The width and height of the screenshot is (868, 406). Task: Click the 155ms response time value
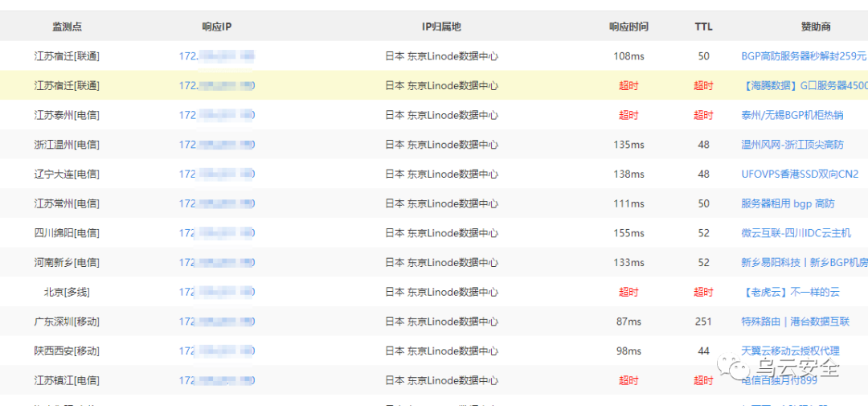pos(628,233)
